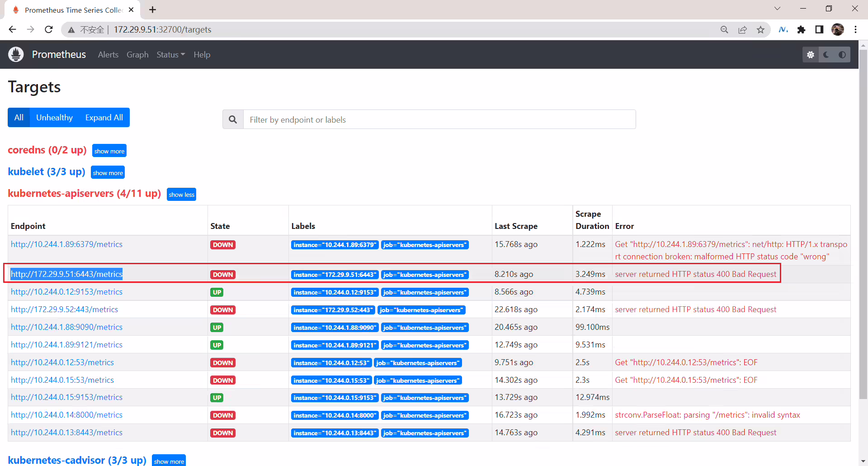
Task: Click the browser reload icon
Action: tap(49, 29)
